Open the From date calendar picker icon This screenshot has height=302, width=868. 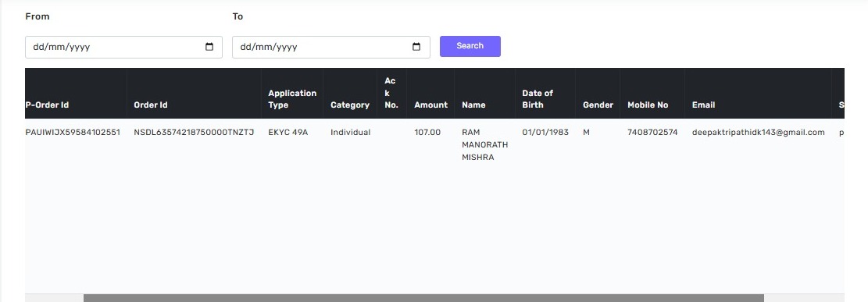point(209,47)
